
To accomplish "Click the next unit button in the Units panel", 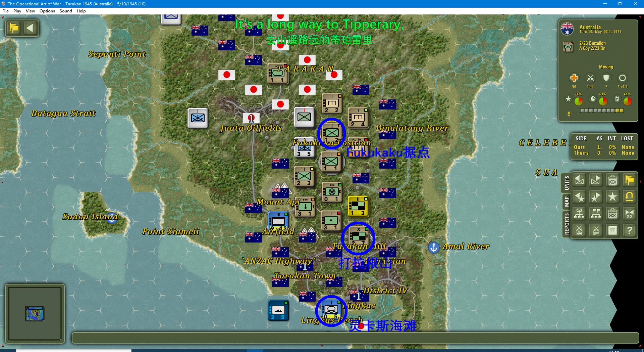I will (x=596, y=180).
